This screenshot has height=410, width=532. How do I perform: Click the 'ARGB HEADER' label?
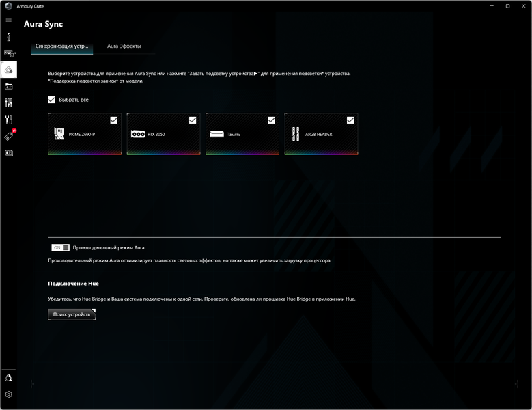[319, 135]
